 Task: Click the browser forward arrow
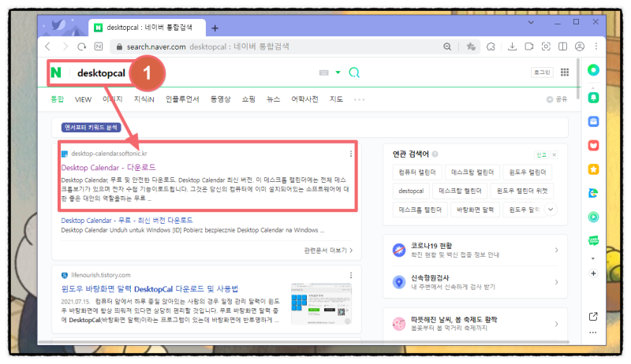click(65, 46)
